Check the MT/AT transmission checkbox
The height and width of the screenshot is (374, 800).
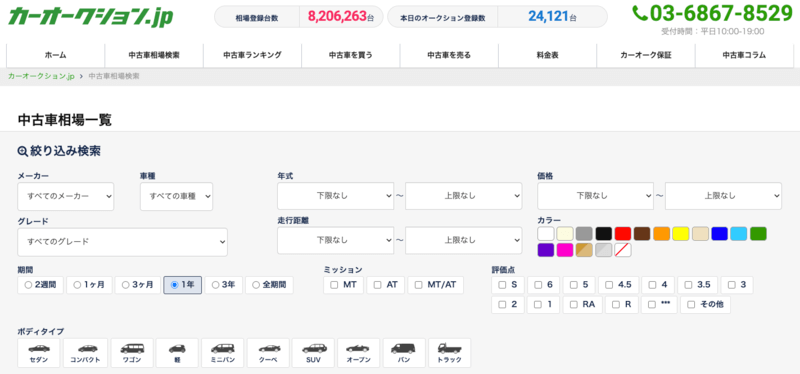419,285
